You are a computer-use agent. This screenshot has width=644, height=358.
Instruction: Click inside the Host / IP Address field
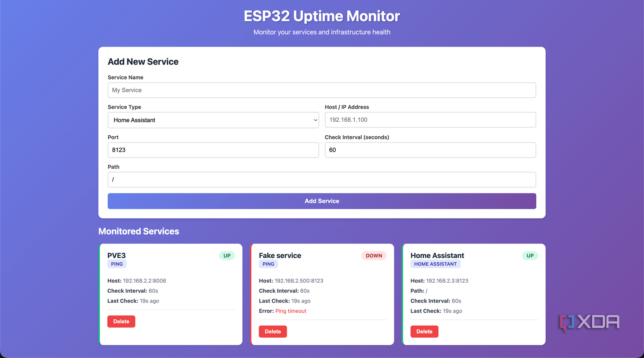click(430, 120)
